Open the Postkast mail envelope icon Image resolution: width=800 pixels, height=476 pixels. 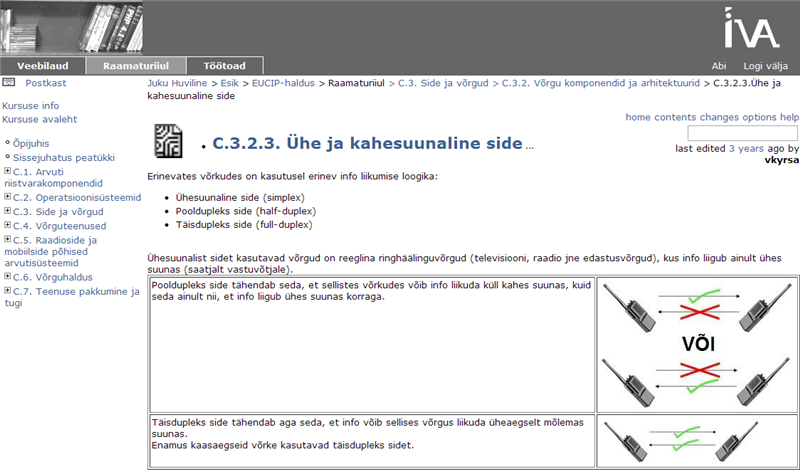tap(9, 82)
